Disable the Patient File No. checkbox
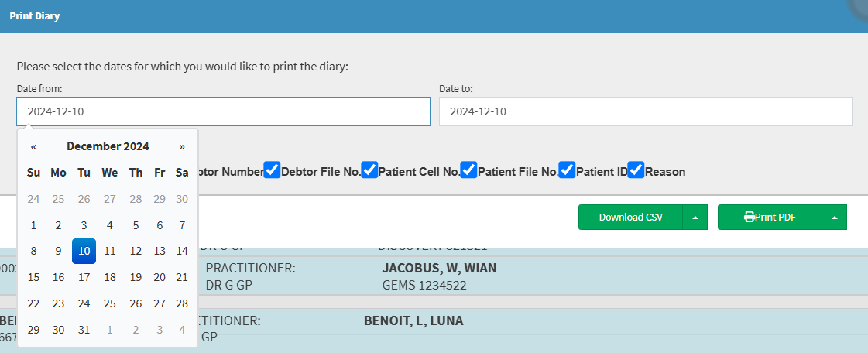The width and height of the screenshot is (868, 353). [468, 170]
